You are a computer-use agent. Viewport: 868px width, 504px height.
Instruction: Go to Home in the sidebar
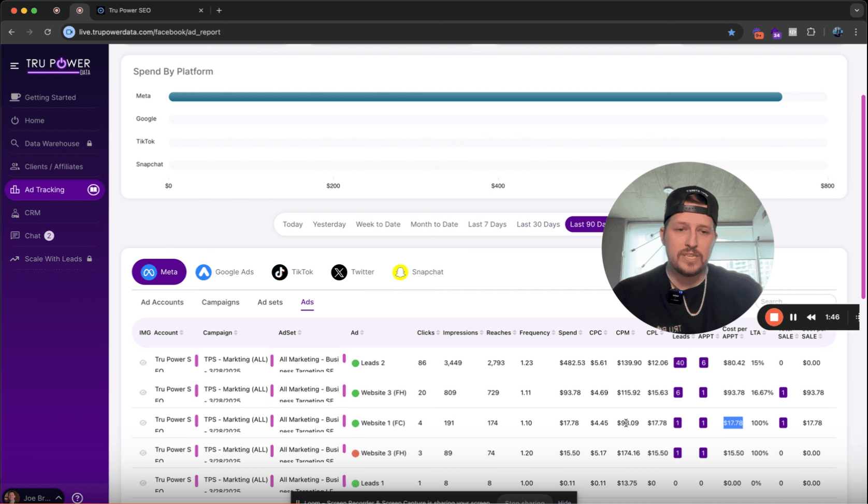35,121
